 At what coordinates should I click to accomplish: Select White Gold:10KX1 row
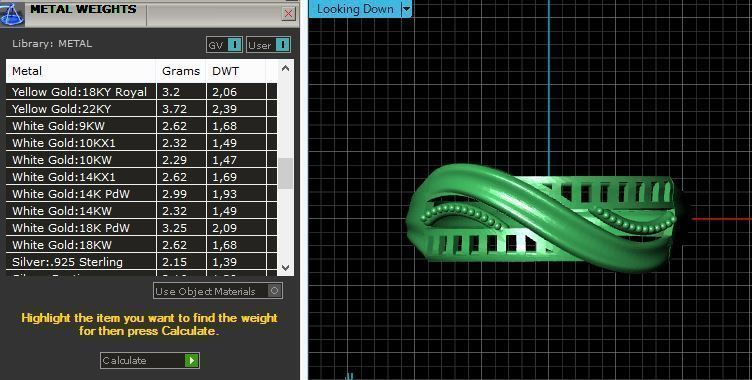141,142
